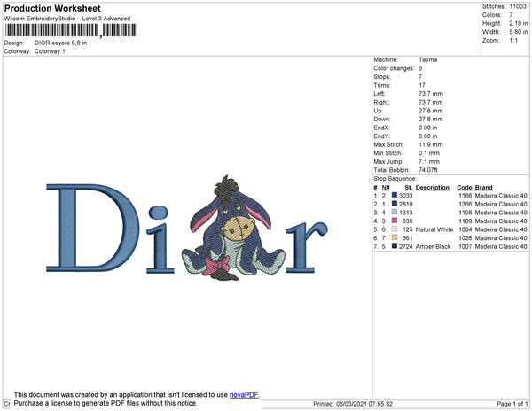Image resolution: width=532 pixels, height=411 pixels.
Task: Click the Up value 27.8 mm
Action: (x=431, y=111)
